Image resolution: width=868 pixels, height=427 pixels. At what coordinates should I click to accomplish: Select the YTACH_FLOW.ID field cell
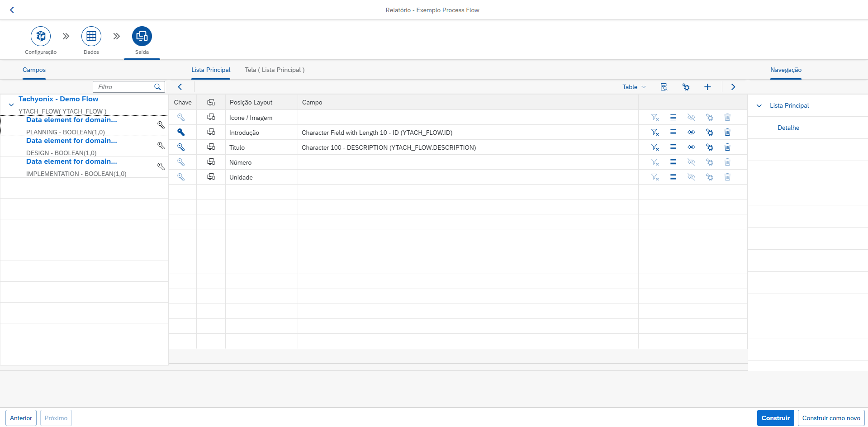pyautogui.click(x=468, y=133)
